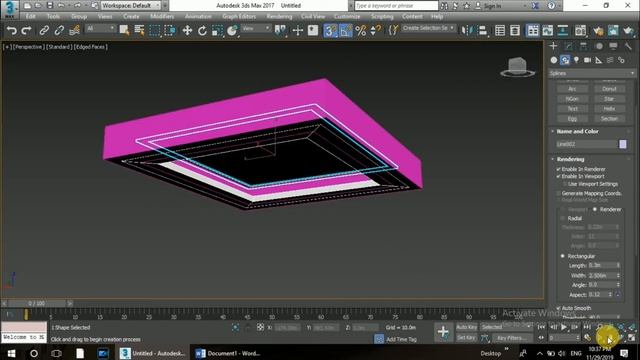Screen dimensions: 640x360
Task: Click the time slider 0 / 100 handle
Action: click(x=37, y=304)
